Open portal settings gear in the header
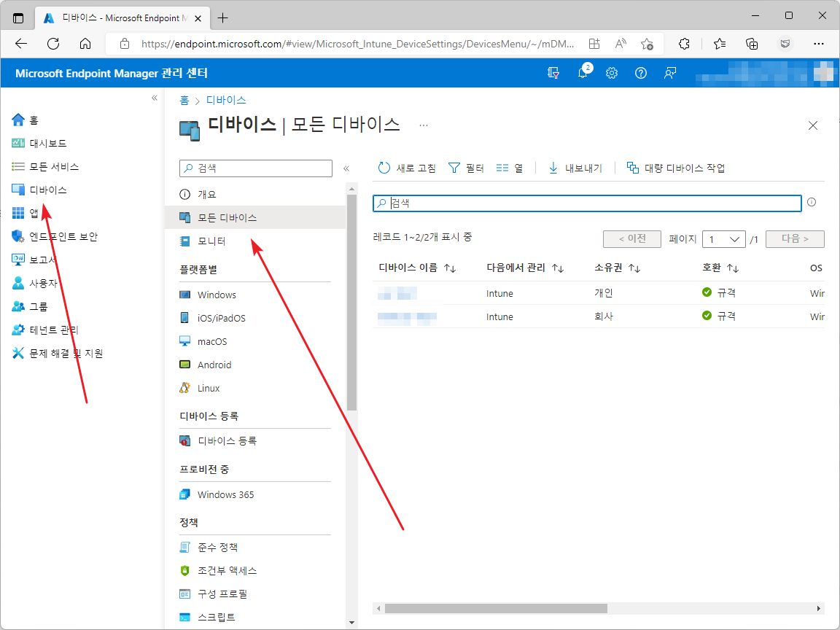 [x=612, y=73]
